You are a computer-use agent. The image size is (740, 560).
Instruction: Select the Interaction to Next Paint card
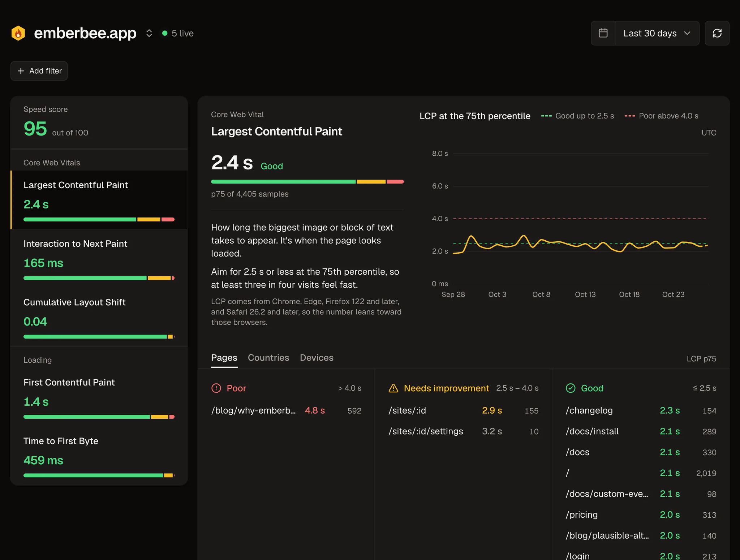(99, 258)
